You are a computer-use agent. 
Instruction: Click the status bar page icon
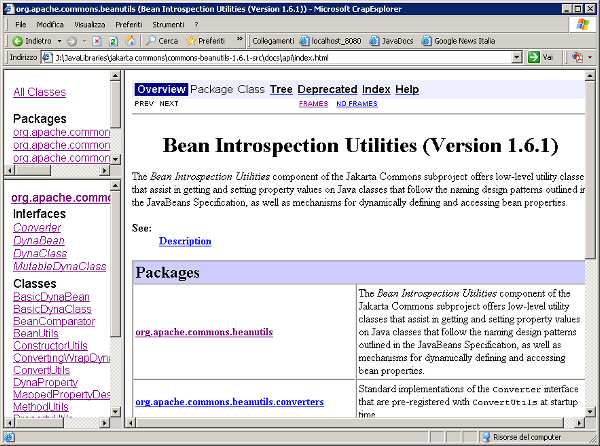coord(9,437)
